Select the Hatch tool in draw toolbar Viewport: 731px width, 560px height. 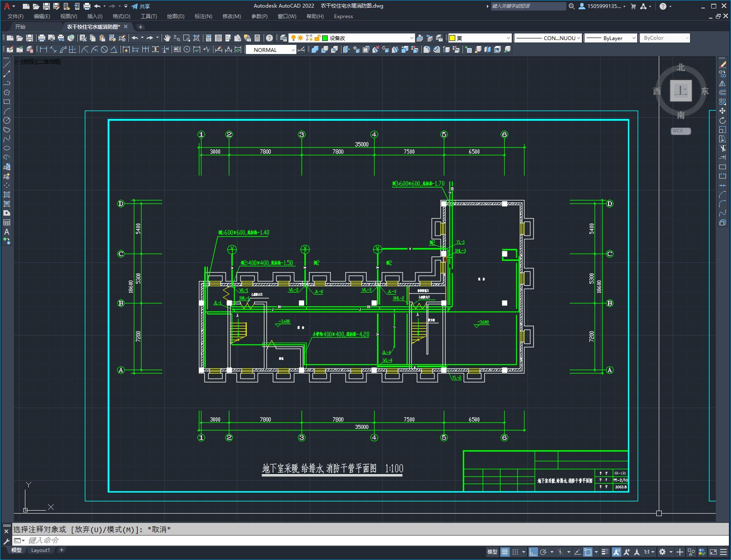[x=7, y=195]
